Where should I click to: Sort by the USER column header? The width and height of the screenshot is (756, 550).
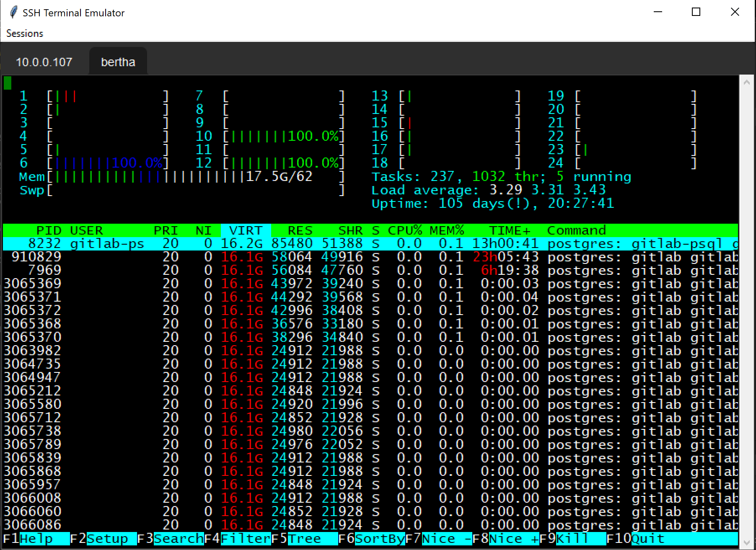[x=86, y=230]
